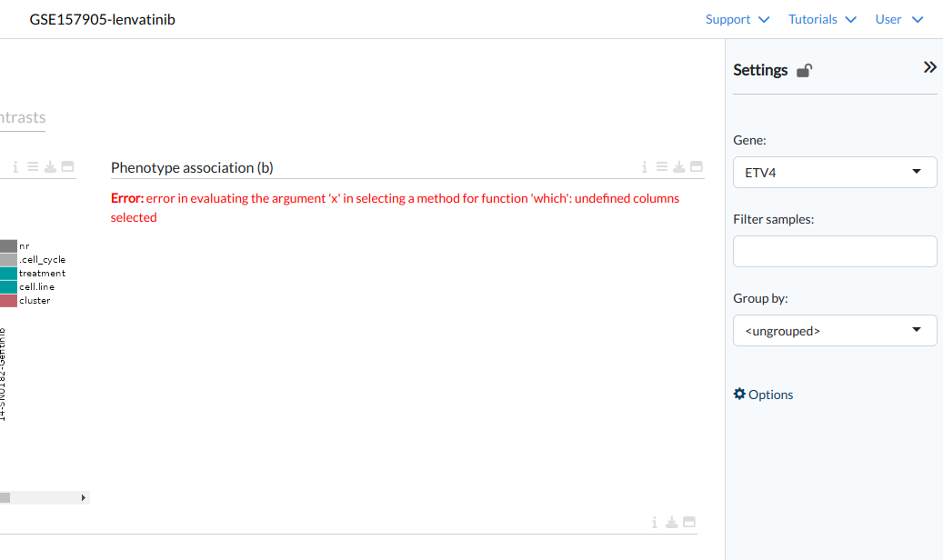
Task: Click the Support chevron arrow
Action: tap(764, 20)
